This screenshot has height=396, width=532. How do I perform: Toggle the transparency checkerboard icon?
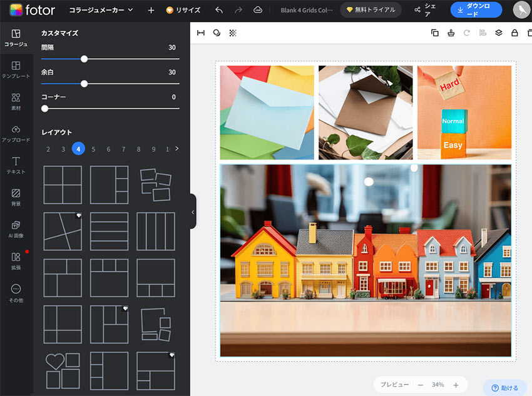point(233,33)
